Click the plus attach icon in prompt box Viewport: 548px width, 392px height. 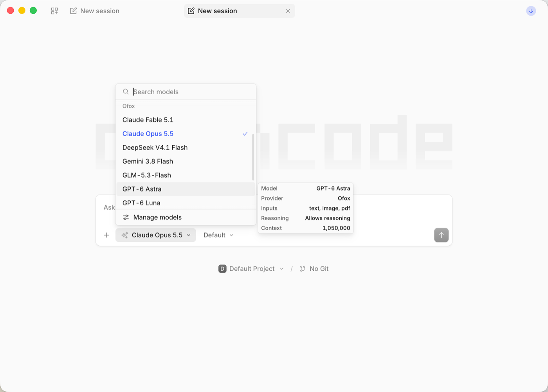[x=106, y=235]
